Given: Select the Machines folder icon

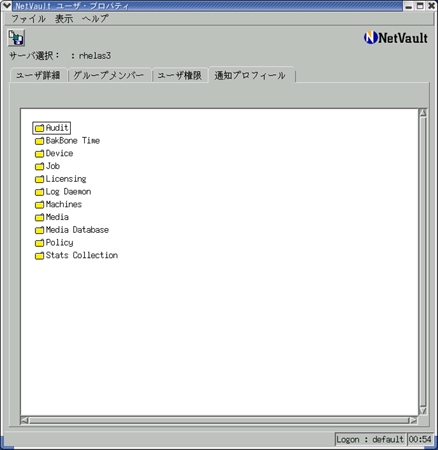Looking at the screenshot, I should point(39,205).
